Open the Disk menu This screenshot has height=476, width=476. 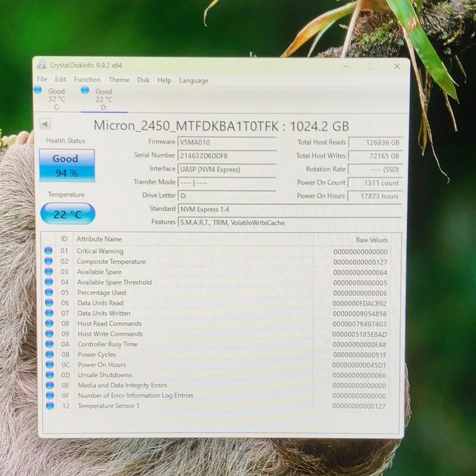143,80
